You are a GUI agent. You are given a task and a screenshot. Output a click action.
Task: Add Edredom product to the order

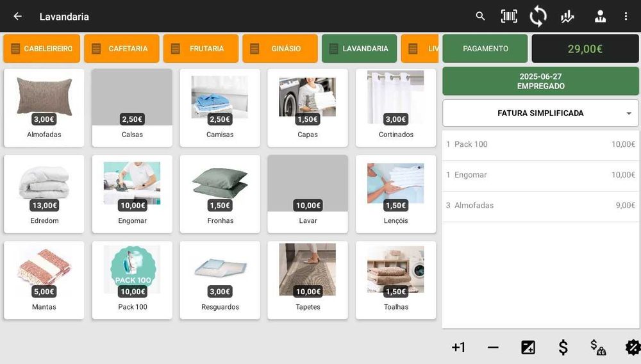(x=44, y=194)
